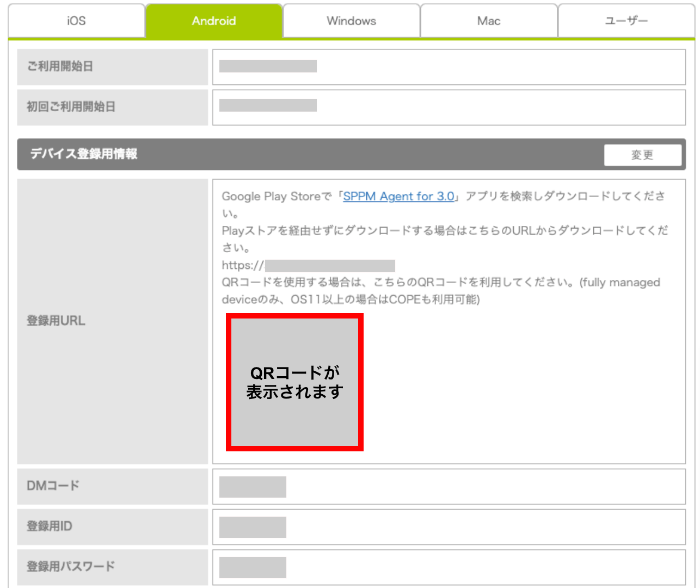This screenshot has width=700, height=588.
Task: Click the Playストアを経由せずに instruction text
Action: point(445,239)
